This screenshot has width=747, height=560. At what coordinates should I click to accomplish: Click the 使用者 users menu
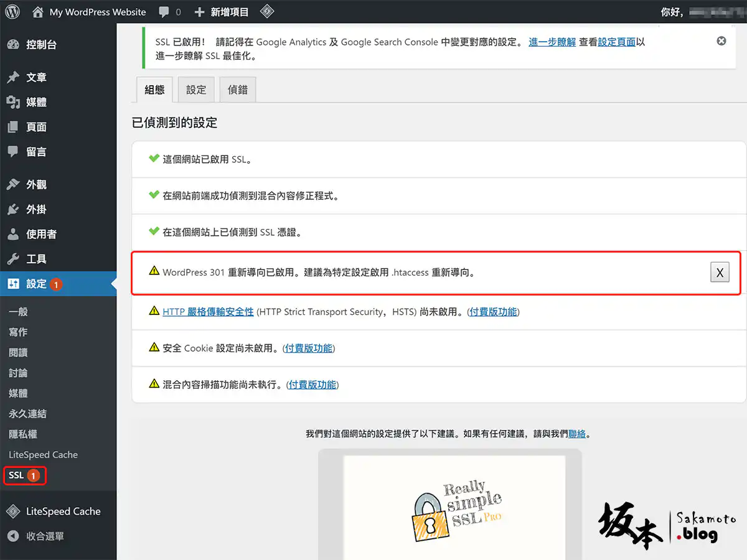41,234
